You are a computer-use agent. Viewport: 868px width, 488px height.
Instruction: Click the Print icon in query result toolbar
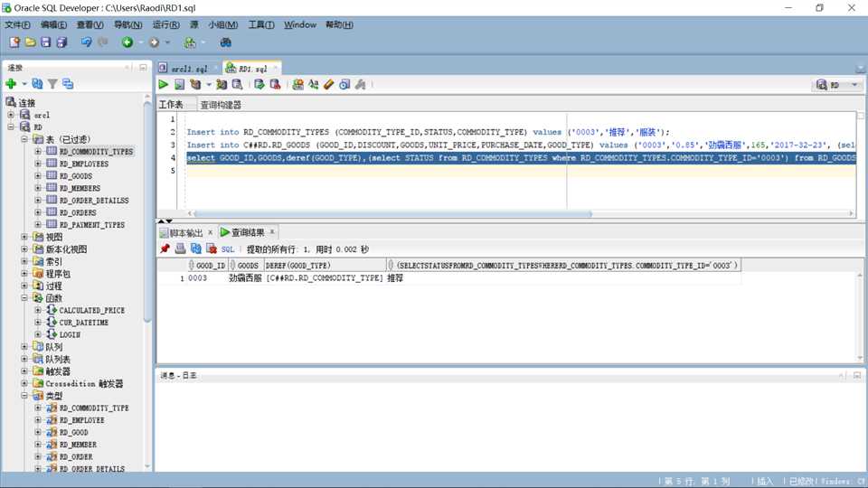[x=180, y=249]
